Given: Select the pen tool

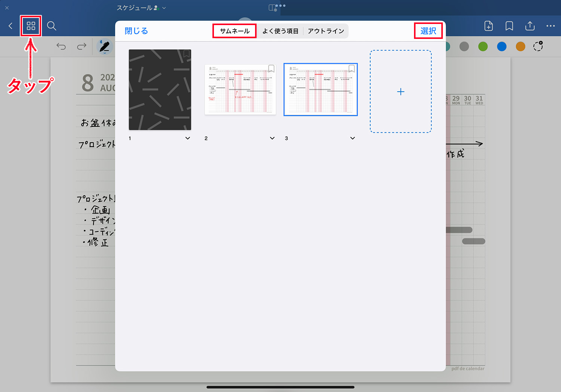Looking at the screenshot, I should [x=105, y=47].
